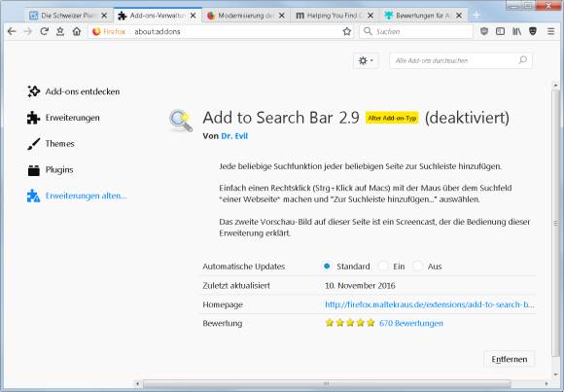
Task: Click the Add to Search Bar magnifier icon
Action: coord(181,121)
